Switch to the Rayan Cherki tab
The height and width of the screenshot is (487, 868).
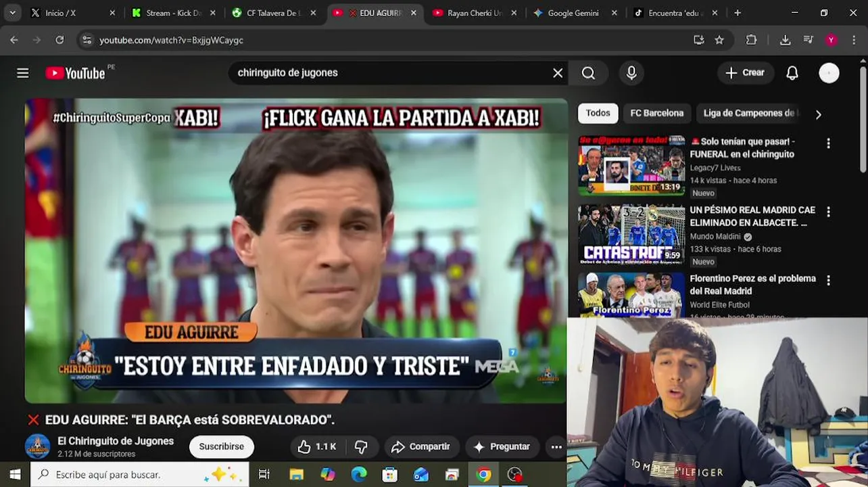475,13
